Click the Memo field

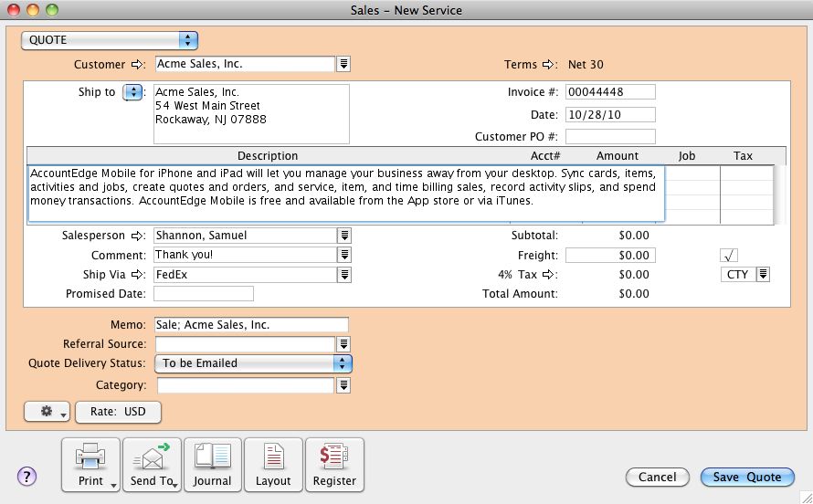point(251,325)
